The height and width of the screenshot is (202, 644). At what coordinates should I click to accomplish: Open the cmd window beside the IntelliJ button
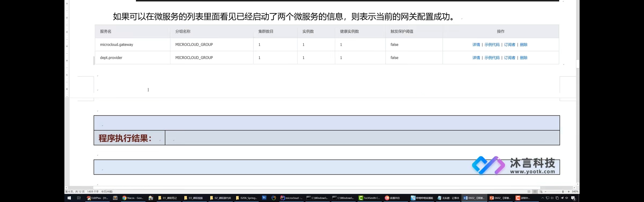[x=317, y=198]
